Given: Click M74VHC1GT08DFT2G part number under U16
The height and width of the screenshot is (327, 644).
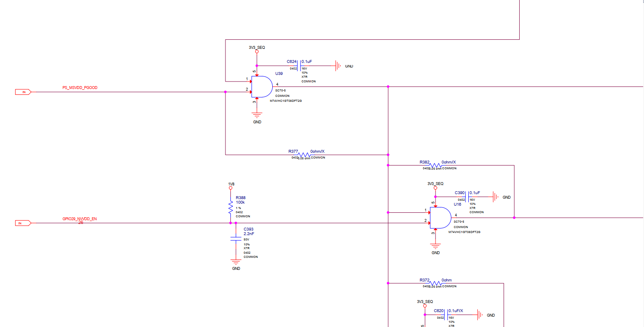Looking at the screenshot, I should tap(465, 232).
